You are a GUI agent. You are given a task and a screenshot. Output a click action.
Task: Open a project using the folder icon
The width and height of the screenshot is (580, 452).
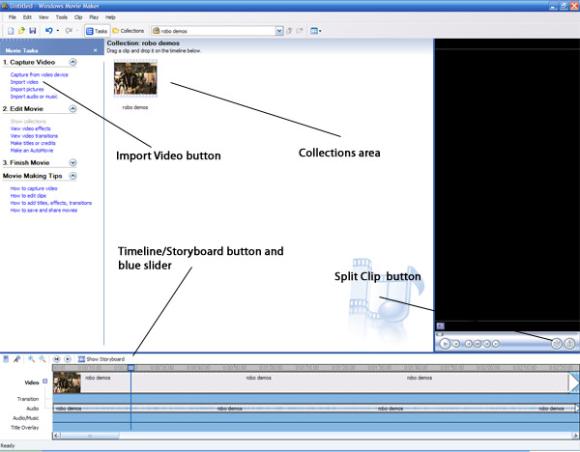[21, 31]
